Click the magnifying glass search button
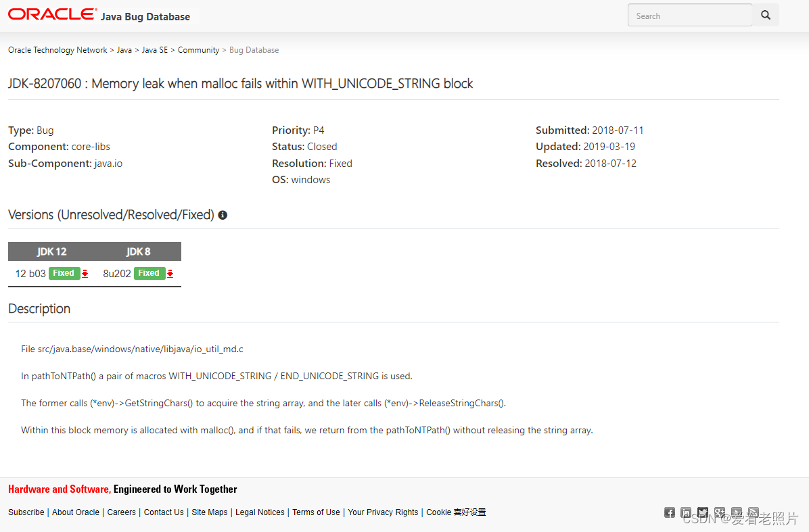Image resolution: width=809 pixels, height=532 pixels. 766,15
